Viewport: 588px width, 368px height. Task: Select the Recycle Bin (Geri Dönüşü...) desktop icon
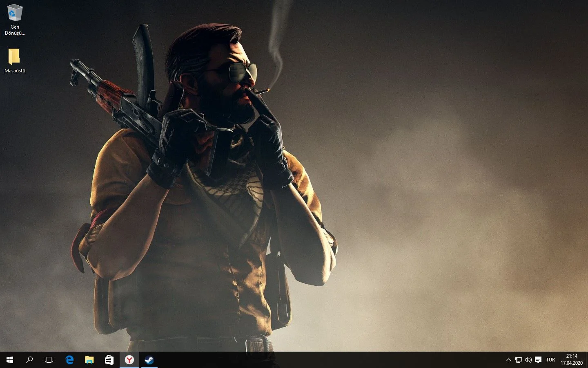pos(15,20)
